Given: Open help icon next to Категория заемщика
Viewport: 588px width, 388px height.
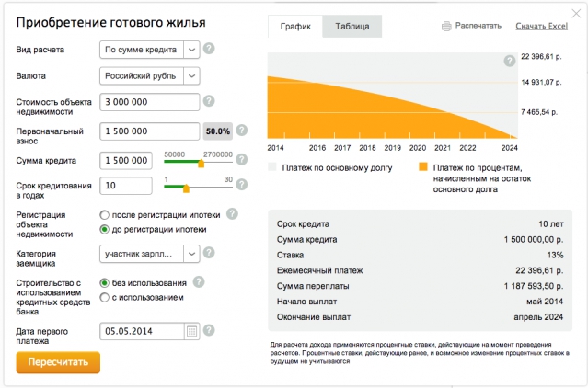Looking at the screenshot, I should coord(209,253).
